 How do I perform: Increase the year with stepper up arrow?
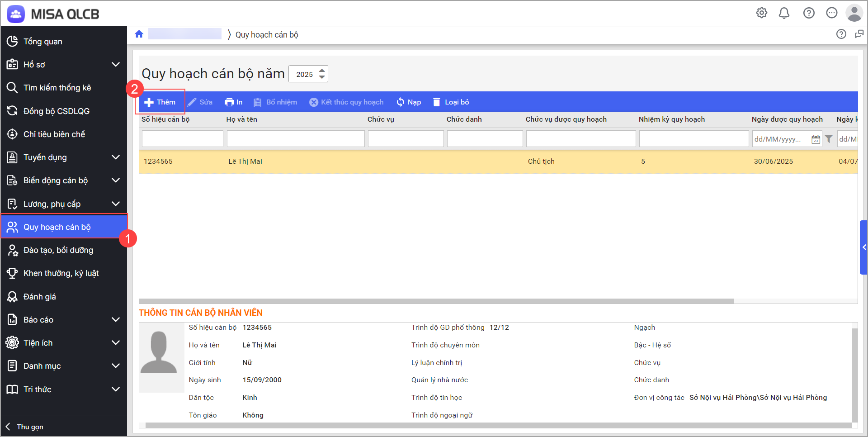[322, 71]
